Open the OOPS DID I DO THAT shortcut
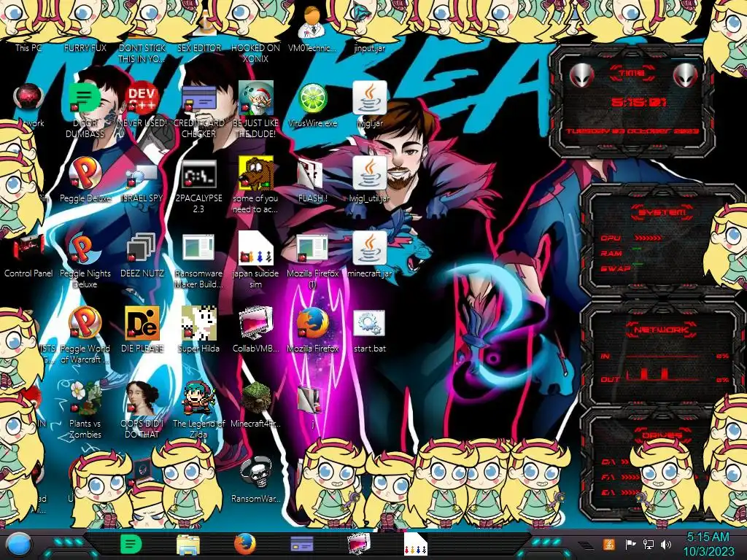 (x=142, y=410)
